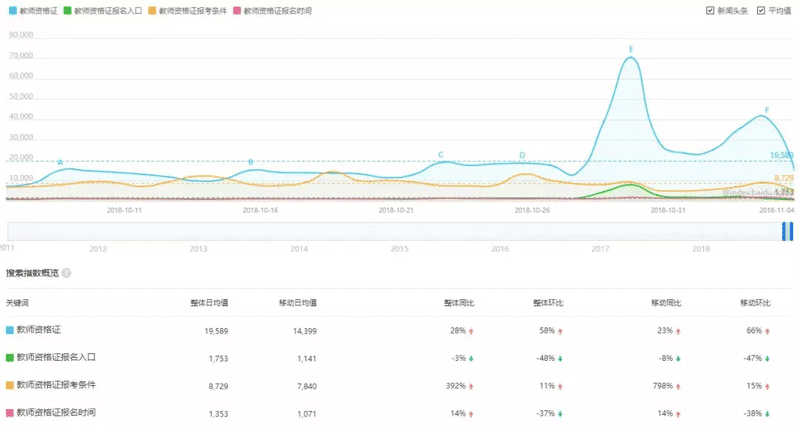
Task: Click the blue range slider handle on timeline
Action: pos(787,231)
